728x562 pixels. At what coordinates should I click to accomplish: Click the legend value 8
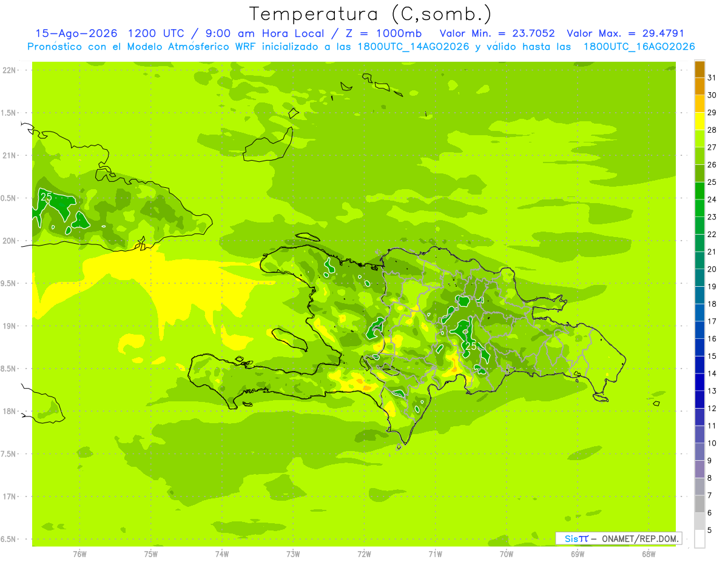pyautogui.click(x=710, y=478)
